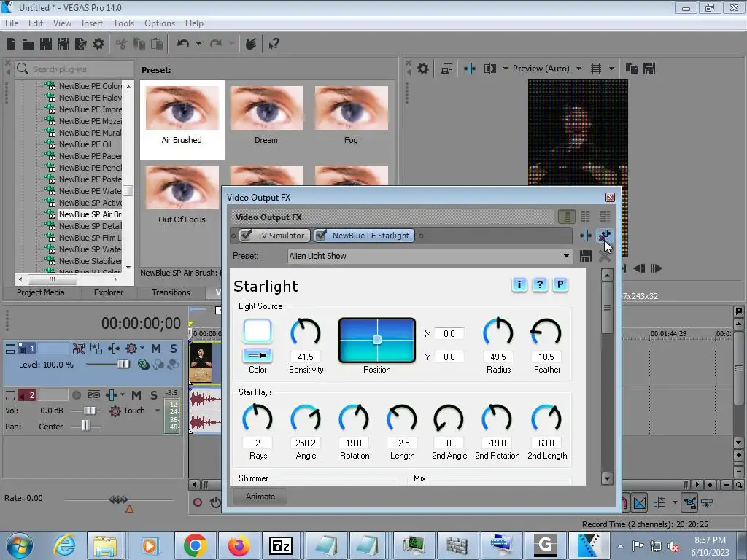The width and height of the screenshot is (747, 560).
Task: Click the Save icon in main toolbar
Action: [46, 44]
